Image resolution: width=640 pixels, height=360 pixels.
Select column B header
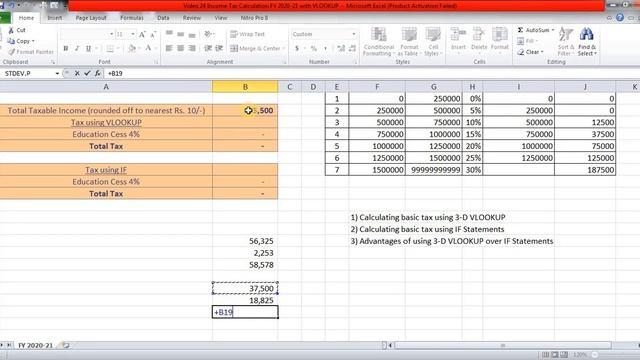[245, 87]
